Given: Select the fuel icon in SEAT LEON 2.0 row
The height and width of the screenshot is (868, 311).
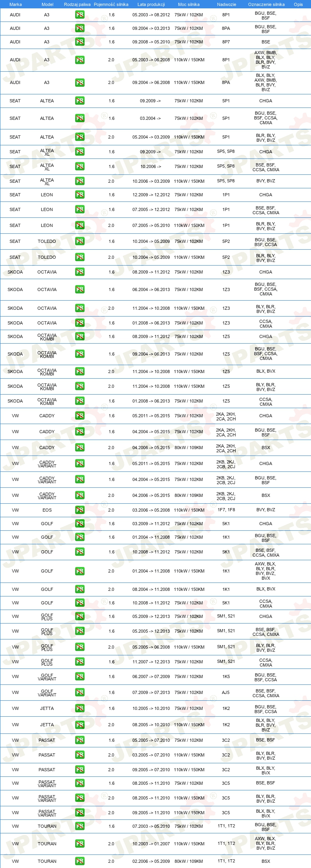Looking at the screenshot, I should [x=80, y=225].
